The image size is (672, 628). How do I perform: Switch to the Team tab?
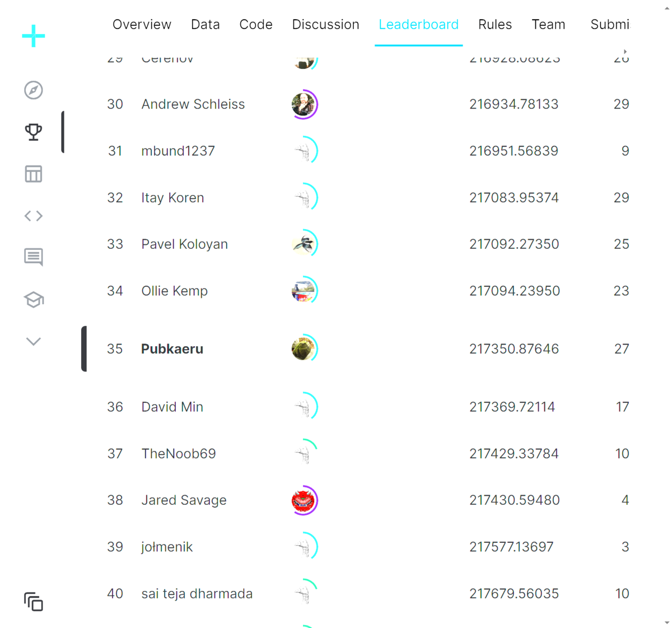point(548,24)
